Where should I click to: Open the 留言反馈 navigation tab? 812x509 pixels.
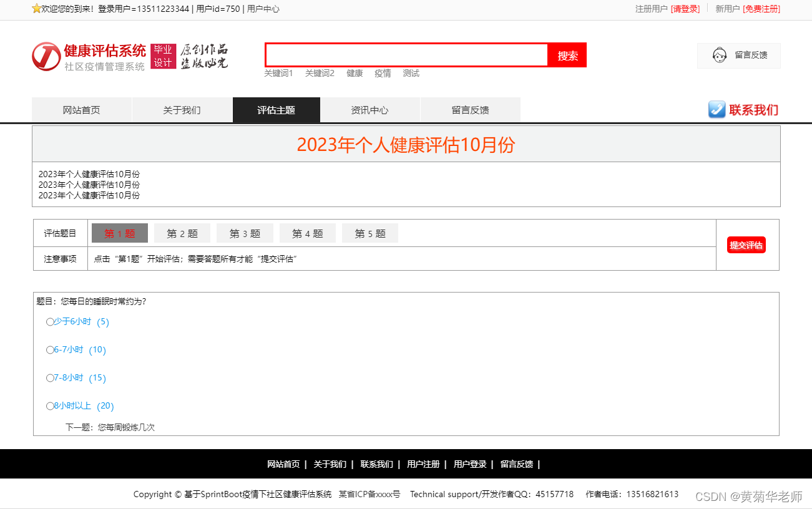[x=471, y=110]
